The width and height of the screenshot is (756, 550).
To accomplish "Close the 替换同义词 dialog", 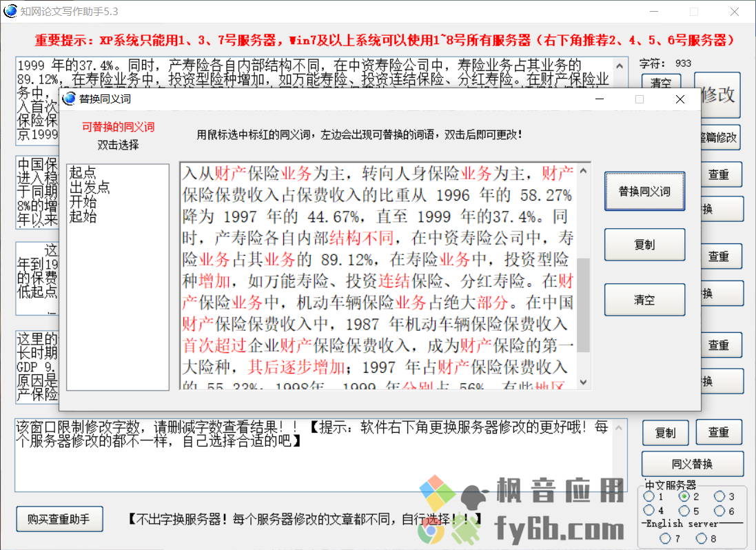I will [x=680, y=99].
